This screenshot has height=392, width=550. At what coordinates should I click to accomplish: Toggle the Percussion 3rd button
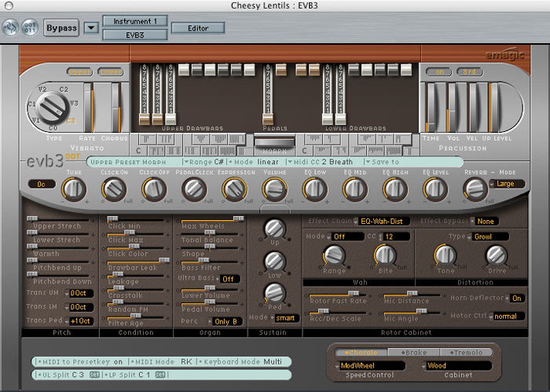coord(470,71)
